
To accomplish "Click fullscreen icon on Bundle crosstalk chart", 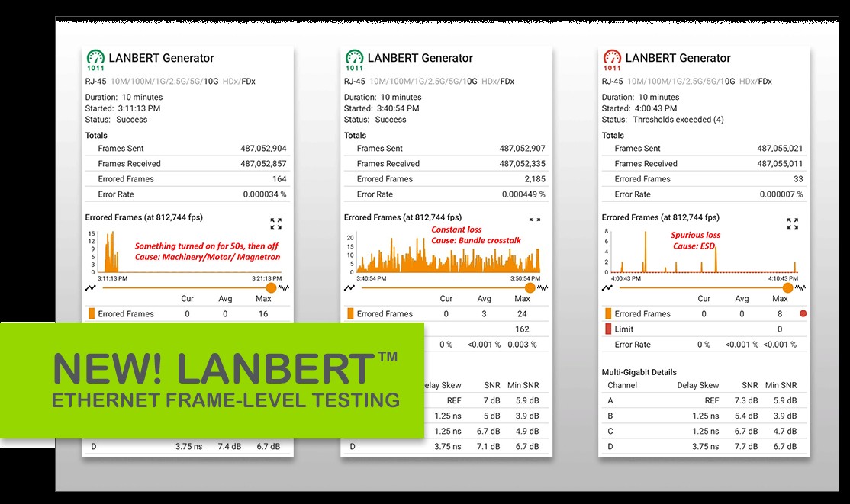I will click(x=535, y=220).
